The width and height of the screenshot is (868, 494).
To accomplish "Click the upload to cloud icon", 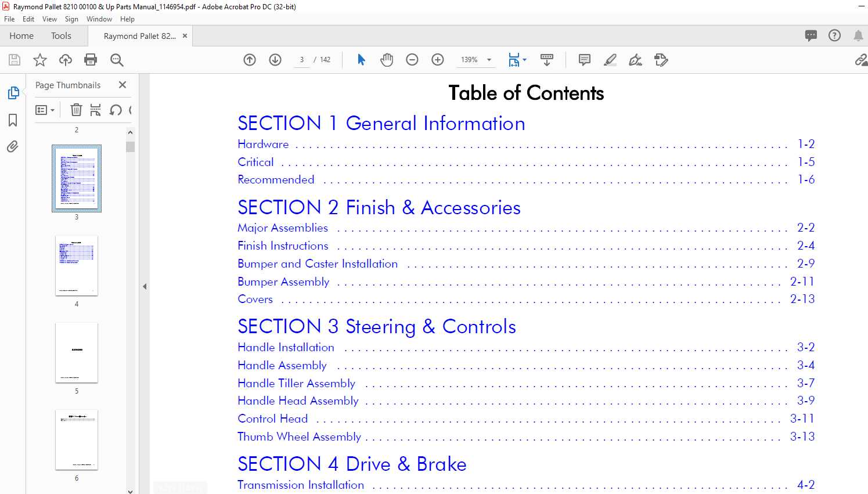I will (x=66, y=60).
